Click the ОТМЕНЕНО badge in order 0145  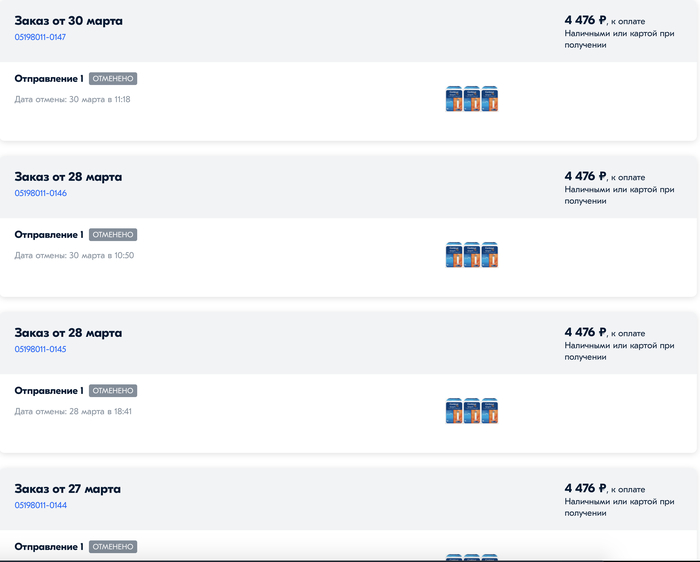[113, 391]
